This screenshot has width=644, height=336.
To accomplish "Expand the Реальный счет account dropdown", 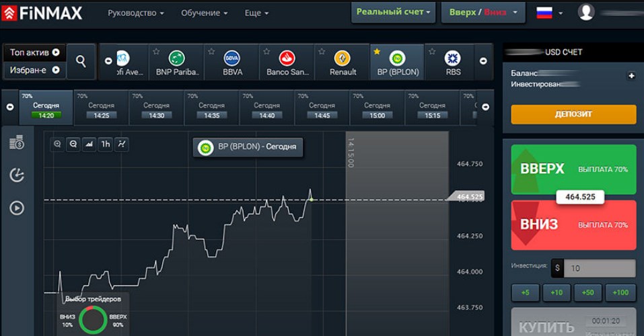I will [392, 12].
